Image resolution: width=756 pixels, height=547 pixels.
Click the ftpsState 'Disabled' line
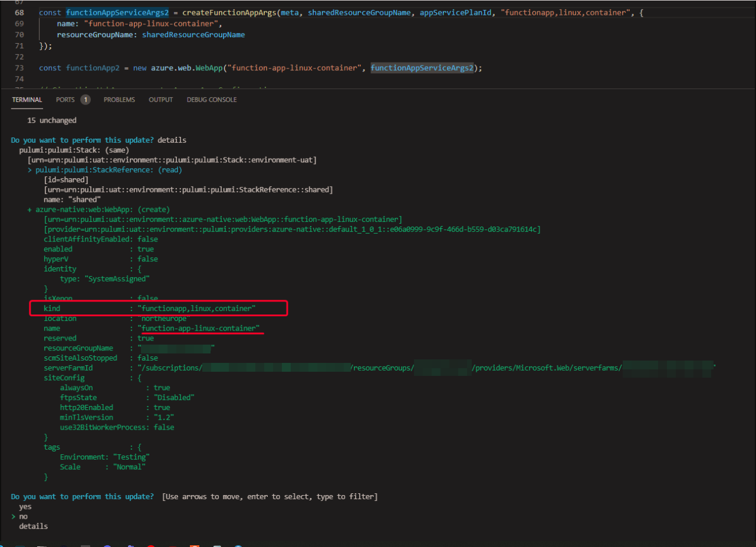(x=127, y=398)
